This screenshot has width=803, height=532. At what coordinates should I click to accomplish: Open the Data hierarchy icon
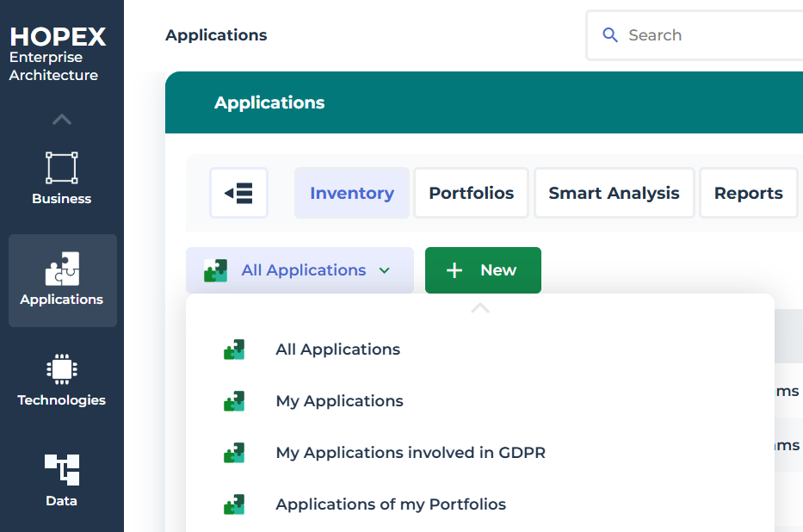tap(62, 470)
